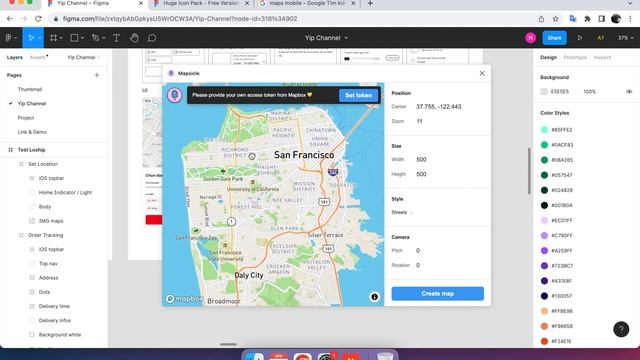This screenshot has width=640, height=360.
Task: Switch to the Design tab
Action: pyautogui.click(x=548, y=58)
